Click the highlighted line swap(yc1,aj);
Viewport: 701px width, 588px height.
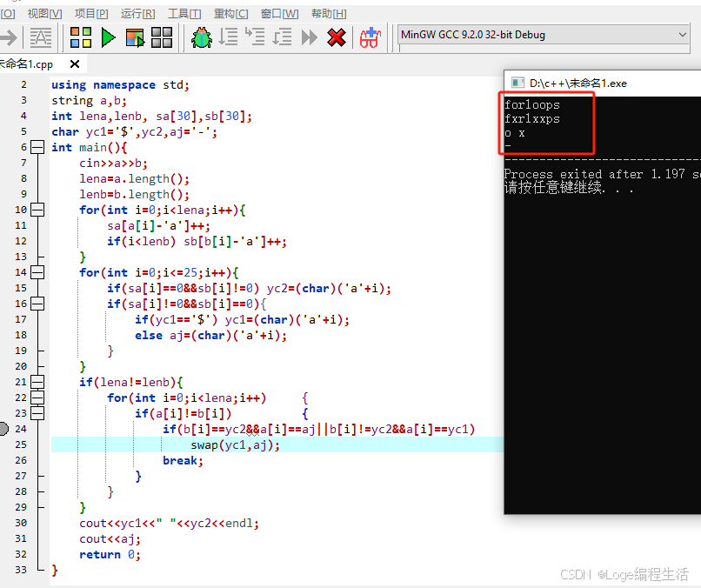pyautogui.click(x=235, y=444)
